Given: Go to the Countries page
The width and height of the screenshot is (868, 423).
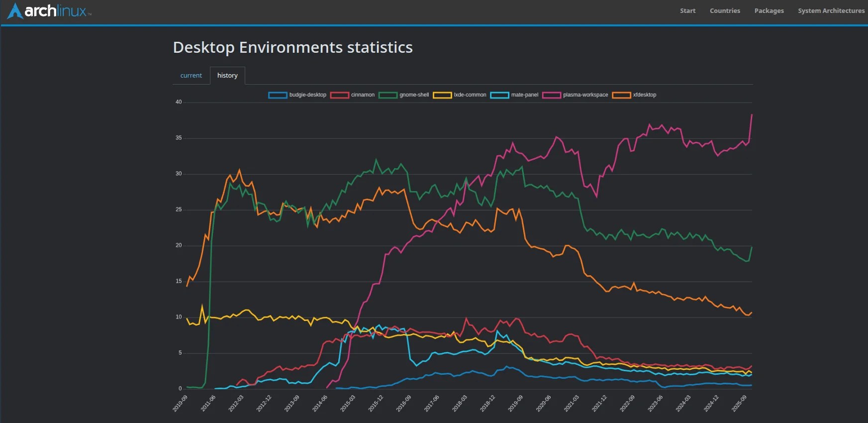Looking at the screenshot, I should (724, 11).
